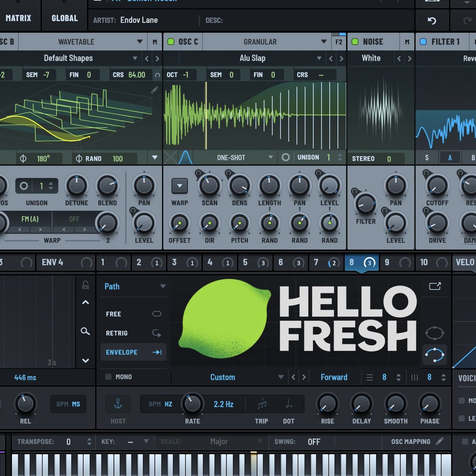Open the wavetable editor with the pencil icon
Viewport: 476px width, 476px height.
155,90
